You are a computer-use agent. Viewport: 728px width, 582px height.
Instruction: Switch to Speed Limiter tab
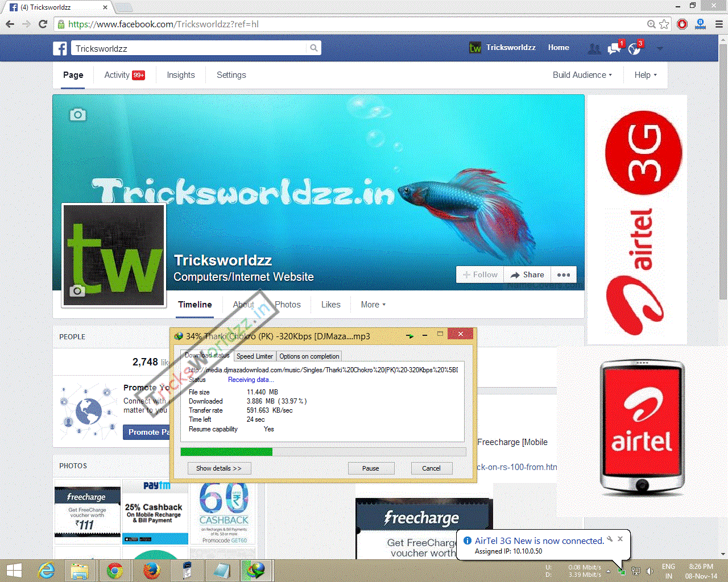(x=255, y=356)
